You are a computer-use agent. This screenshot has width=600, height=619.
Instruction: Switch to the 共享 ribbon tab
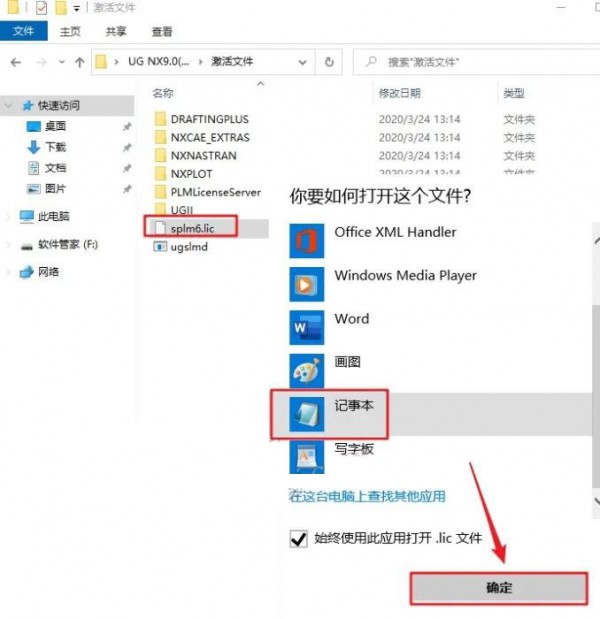click(116, 32)
